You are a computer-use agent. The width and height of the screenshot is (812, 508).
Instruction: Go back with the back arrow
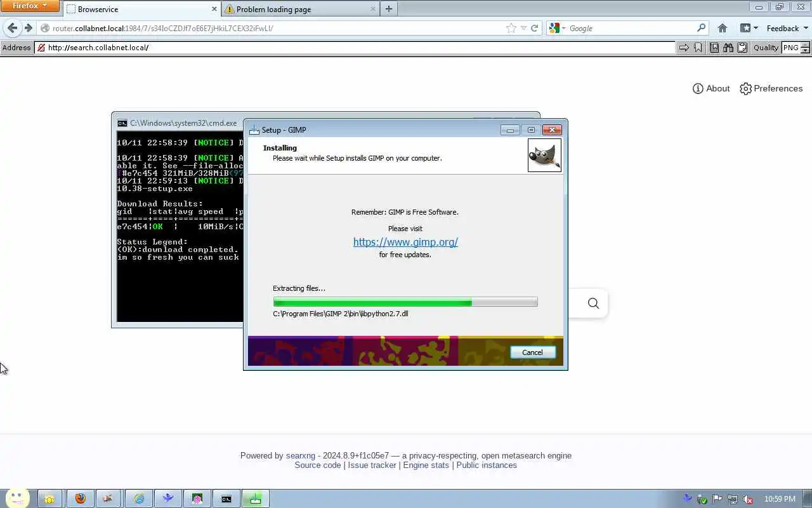click(x=12, y=28)
